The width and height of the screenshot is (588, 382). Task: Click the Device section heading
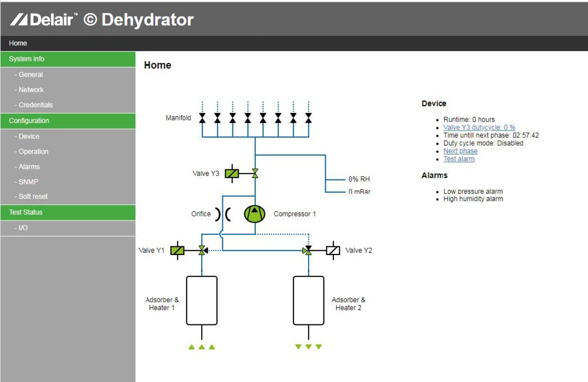(x=434, y=103)
